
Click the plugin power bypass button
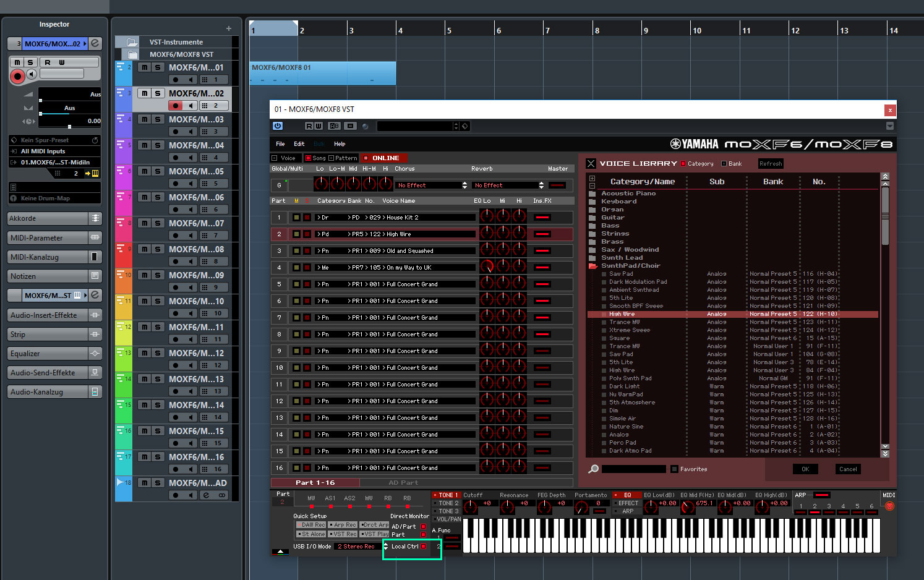278,126
